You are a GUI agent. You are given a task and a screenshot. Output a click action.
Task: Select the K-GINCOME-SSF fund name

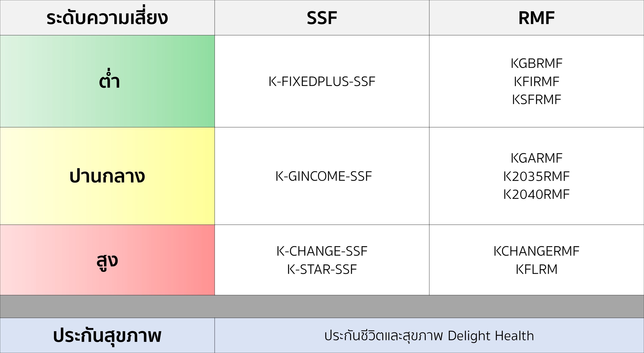[x=323, y=176]
